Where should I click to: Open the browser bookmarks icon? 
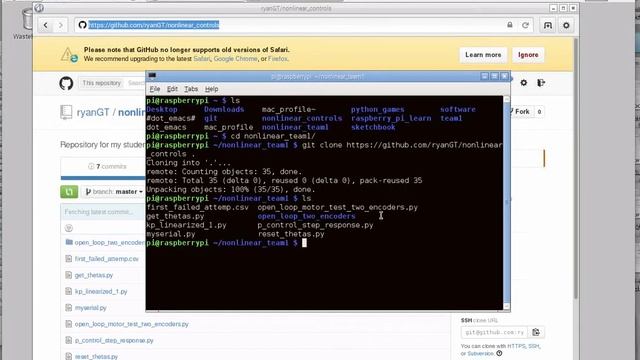click(548, 25)
